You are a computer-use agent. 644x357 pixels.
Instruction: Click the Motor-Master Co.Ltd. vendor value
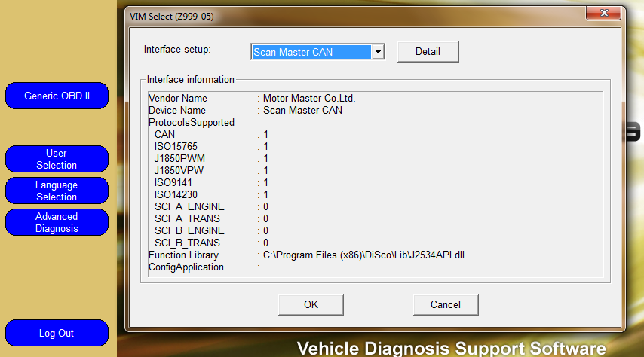[x=309, y=99]
